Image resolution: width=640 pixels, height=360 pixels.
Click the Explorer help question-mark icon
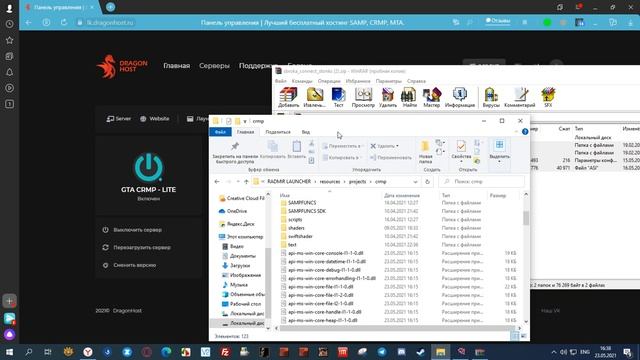525,131
